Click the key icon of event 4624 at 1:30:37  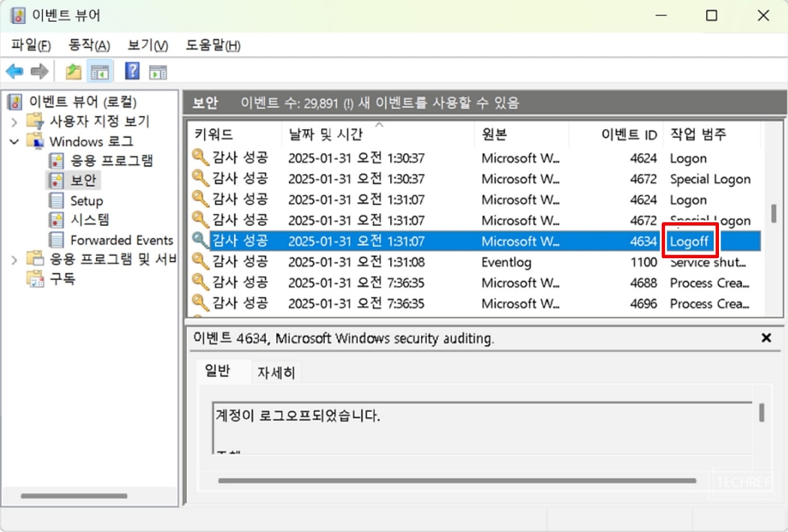tap(200, 158)
